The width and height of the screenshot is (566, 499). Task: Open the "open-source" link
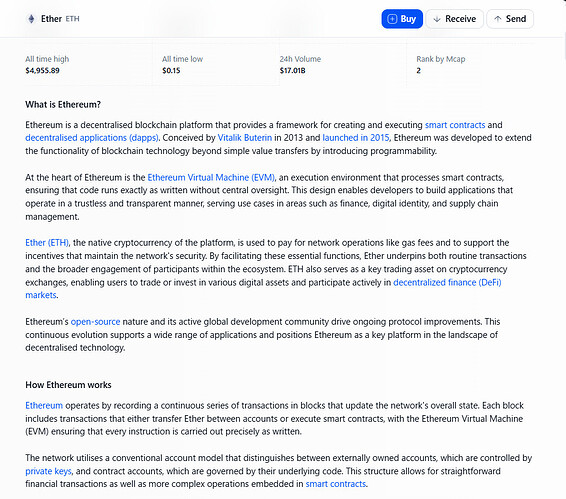(x=95, y=322)
